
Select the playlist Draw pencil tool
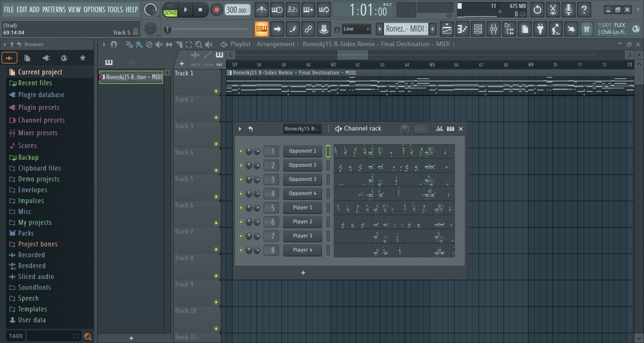129,44
